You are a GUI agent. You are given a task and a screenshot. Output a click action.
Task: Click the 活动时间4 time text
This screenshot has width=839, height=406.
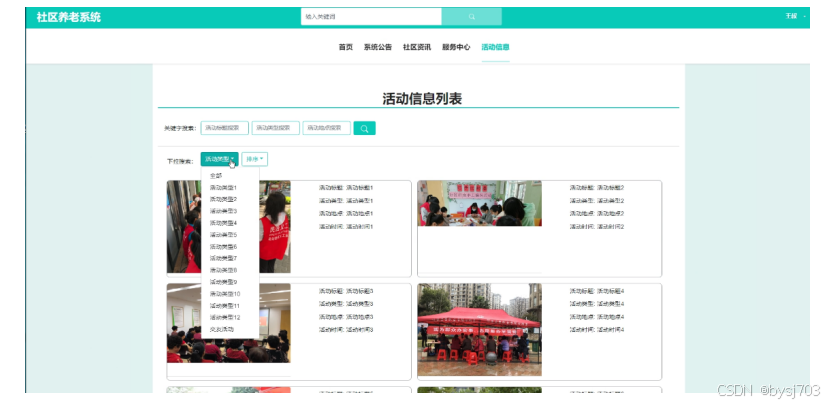[x=611, y=330]
